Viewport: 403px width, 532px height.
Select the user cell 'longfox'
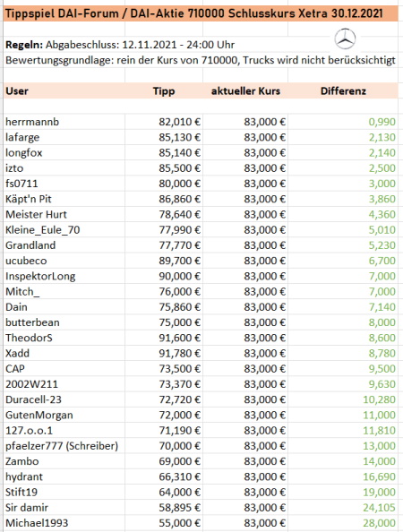(24, 152)
